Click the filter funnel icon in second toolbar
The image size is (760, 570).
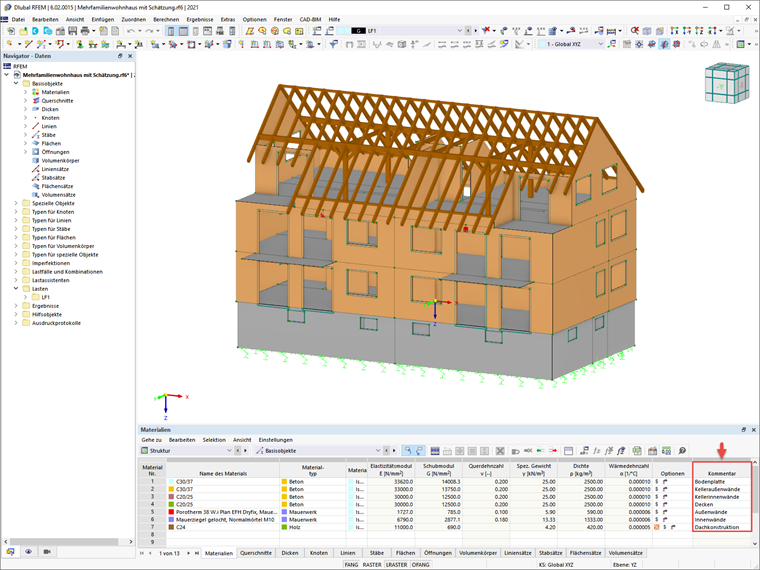click(x=333, y=44)
